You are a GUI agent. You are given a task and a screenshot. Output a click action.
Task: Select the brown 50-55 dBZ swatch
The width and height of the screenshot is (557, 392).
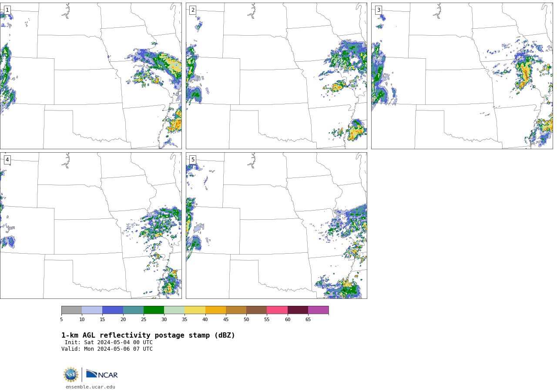[256, 310]
